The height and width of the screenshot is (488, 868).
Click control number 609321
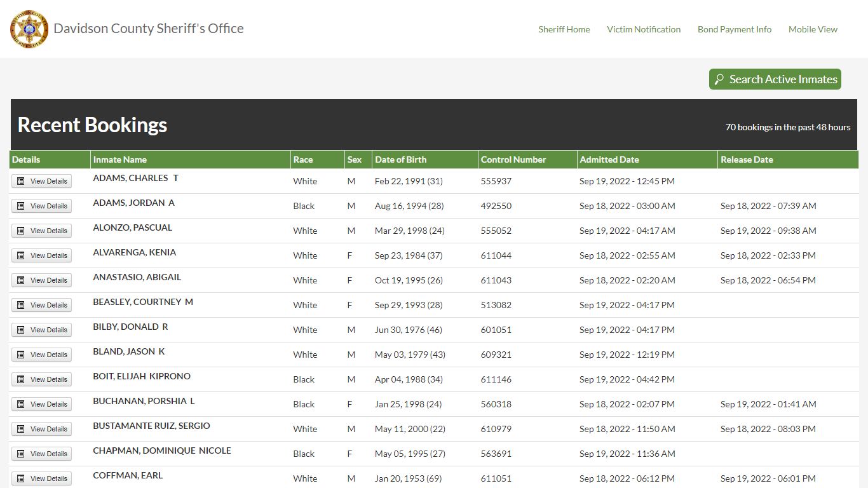[x=496, y=355]
